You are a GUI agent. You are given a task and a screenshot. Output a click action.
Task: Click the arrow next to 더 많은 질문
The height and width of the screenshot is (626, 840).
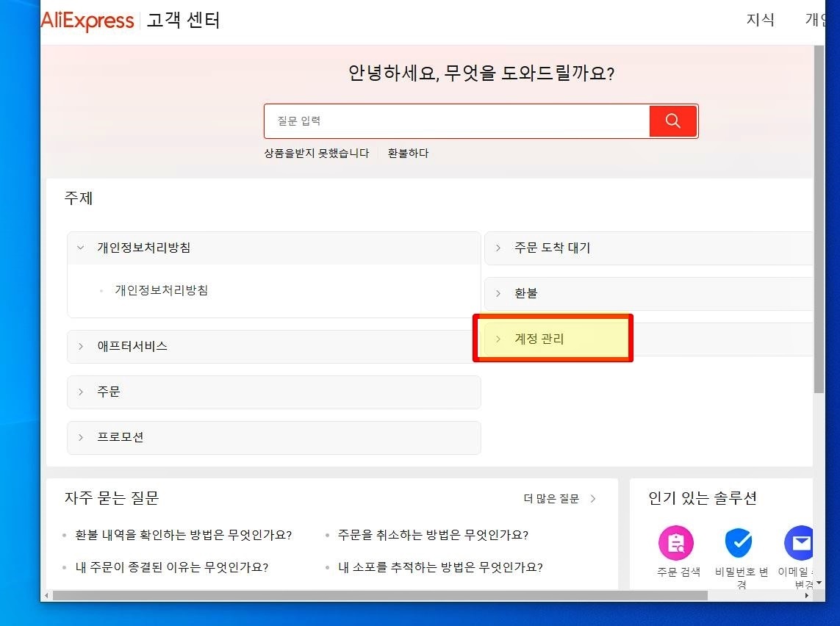pos(593,499)
